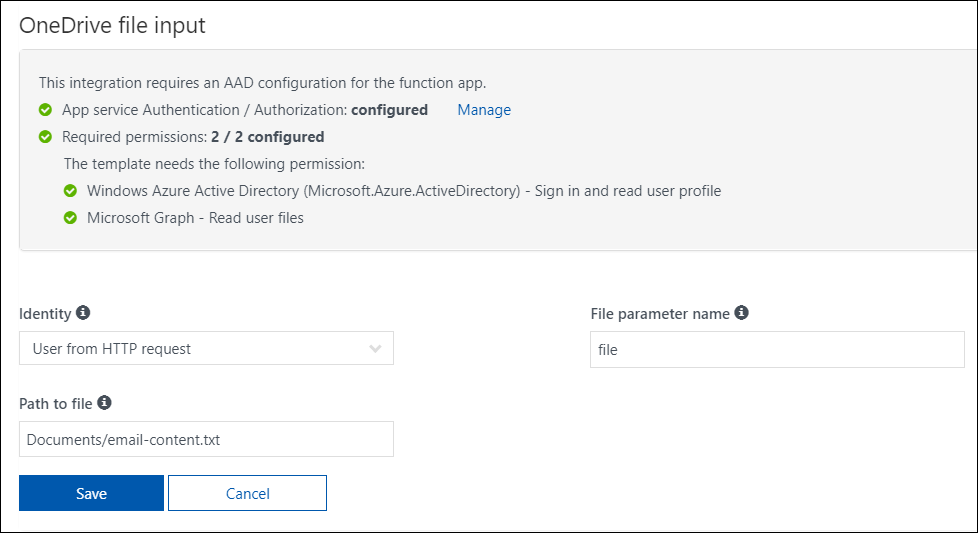This screenshot has width=978, height=533.
Task: Cancel the OneDrive input configuration
Action: pyautogui.click(x=247, y=493)
